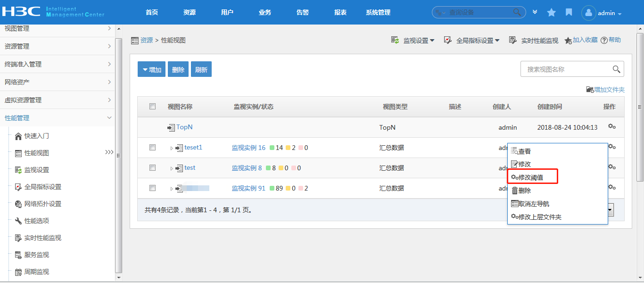The image size is (644, 283).
Task: Toggle the select-all checkbox in table header
Action: 152,107
